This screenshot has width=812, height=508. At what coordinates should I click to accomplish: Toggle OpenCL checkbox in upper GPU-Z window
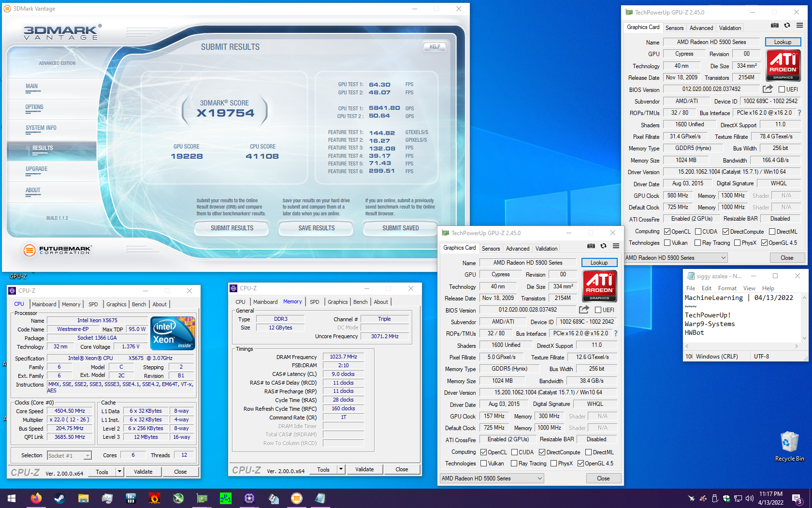(667, 232)
